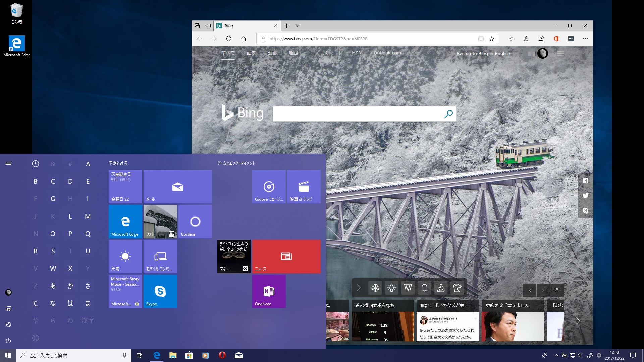
Task: Open the red ニュース tile
Action: [286, 256]
